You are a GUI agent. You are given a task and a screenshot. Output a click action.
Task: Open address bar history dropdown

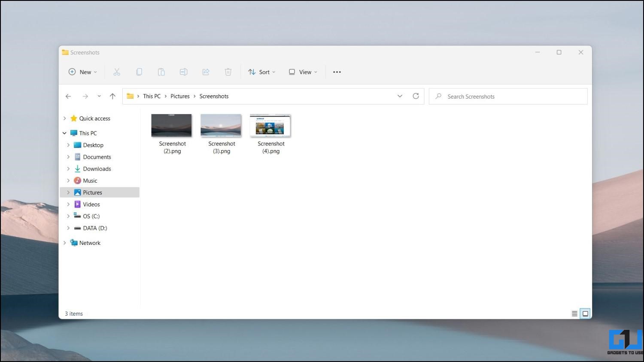tap(400, 96)
